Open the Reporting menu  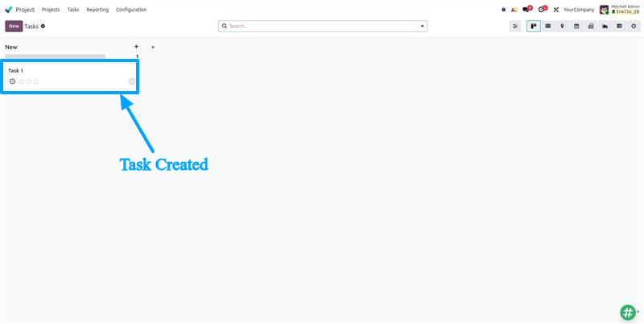(x=97, y=10)
